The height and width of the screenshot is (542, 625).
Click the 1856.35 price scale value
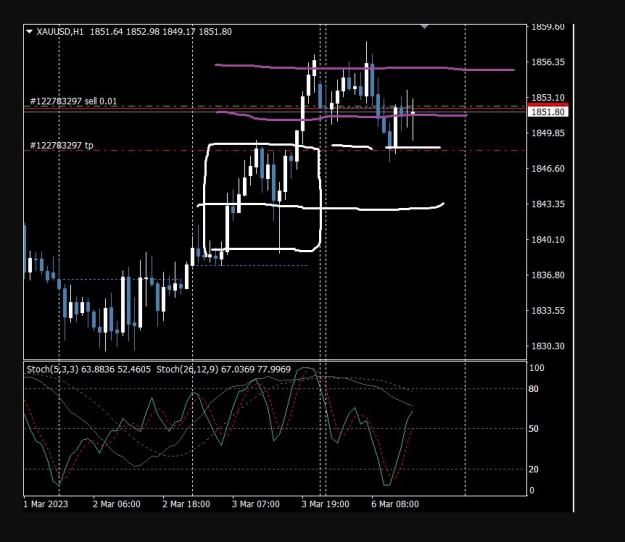(x=548, y=62)
